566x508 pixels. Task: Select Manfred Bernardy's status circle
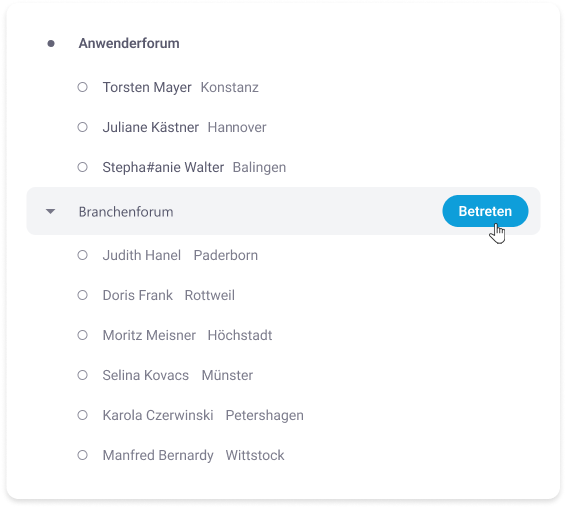point(83,455)
